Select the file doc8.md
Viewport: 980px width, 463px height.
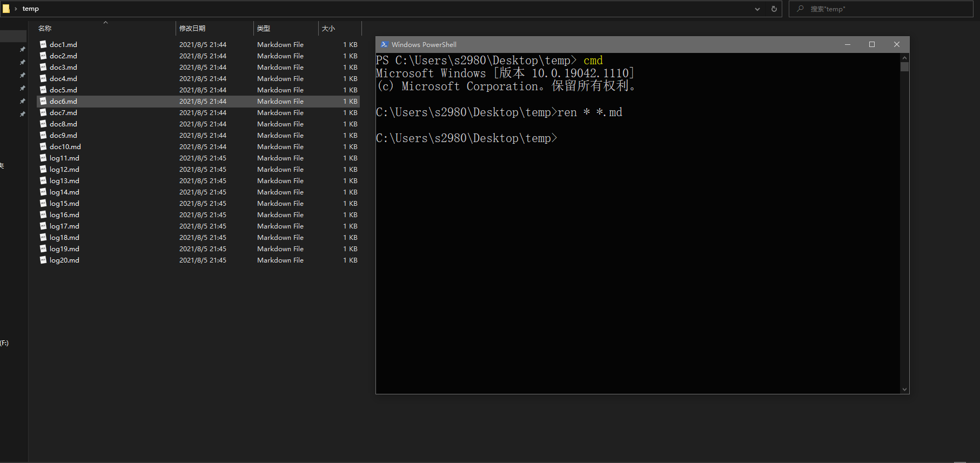click(63, 124)
